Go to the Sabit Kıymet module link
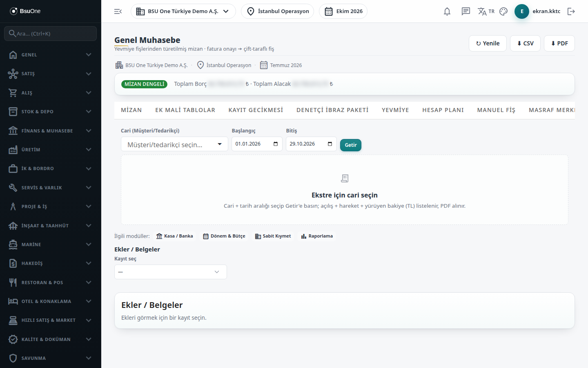The image size is (588, 368). point(273,236)
